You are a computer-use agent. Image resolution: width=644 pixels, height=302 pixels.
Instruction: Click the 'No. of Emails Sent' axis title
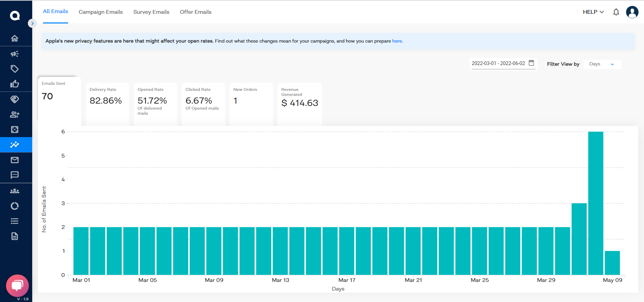click(44, 209)
